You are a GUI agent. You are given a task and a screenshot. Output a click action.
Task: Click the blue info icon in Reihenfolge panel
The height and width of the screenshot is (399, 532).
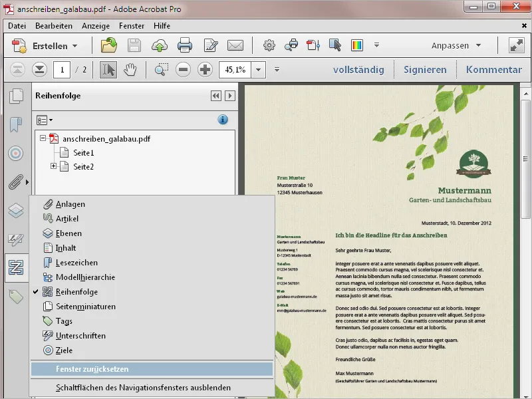pos(223,120)
